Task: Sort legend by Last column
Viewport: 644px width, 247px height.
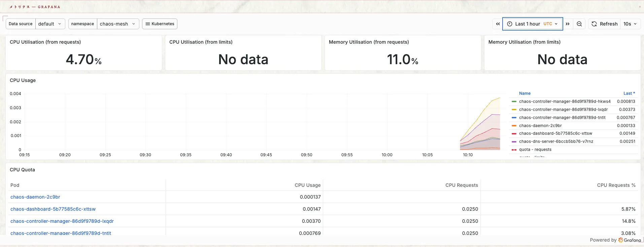Action: pos(629,93)
